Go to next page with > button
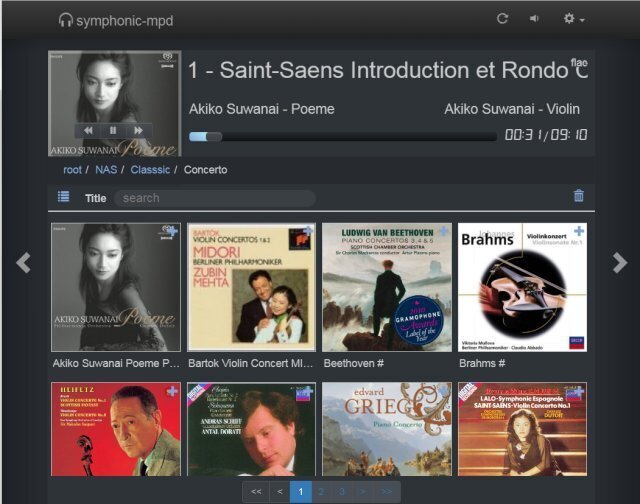Image resolution: width=640 pixels, height=504 pixels. (362, 492)
